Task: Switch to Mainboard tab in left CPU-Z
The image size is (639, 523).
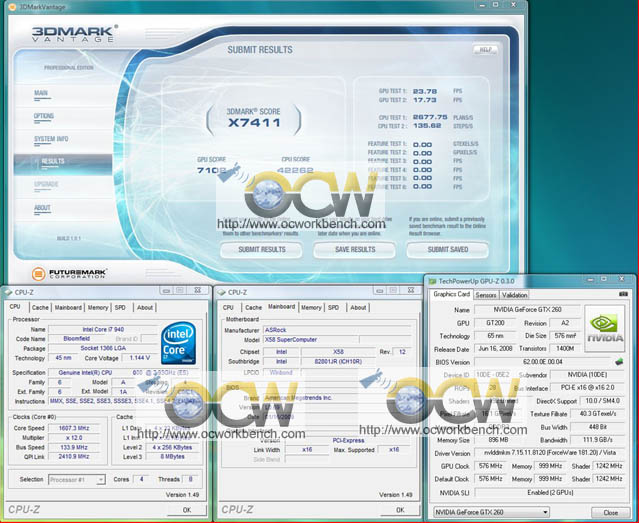Action: [68, 307]
